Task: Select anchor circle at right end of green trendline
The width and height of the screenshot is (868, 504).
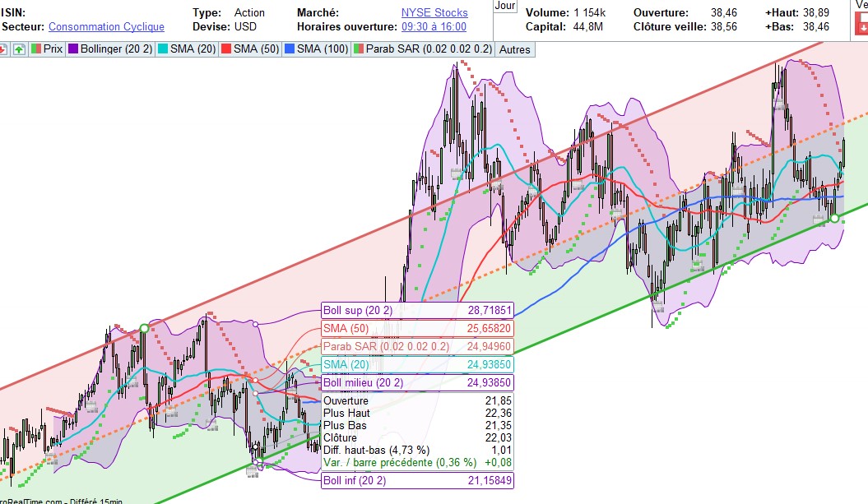Action: 834,219
